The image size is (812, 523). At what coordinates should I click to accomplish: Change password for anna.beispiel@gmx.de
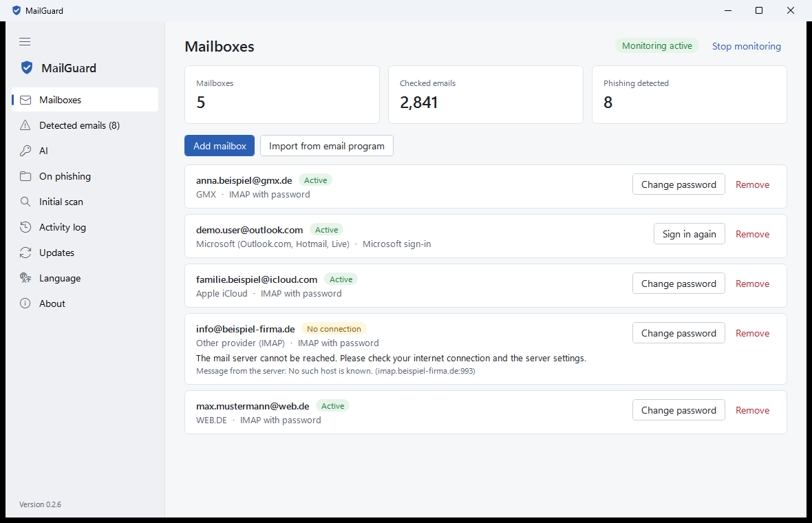pos(679,185)
